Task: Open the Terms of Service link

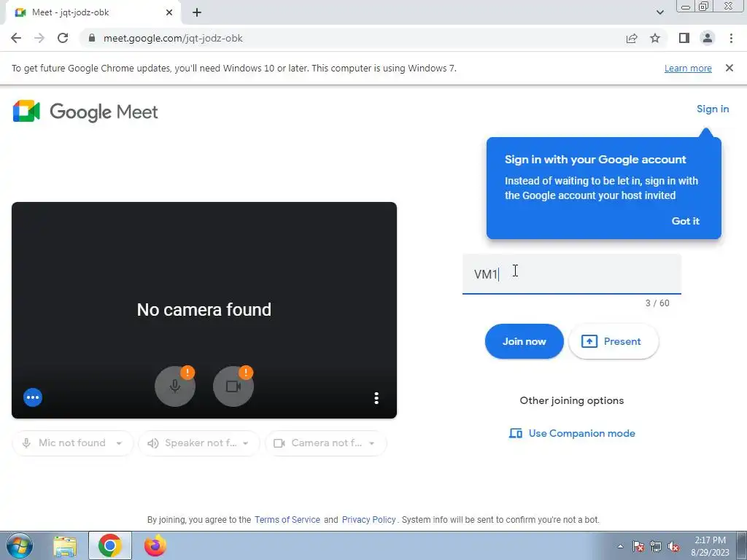Action: coord(287,519)
